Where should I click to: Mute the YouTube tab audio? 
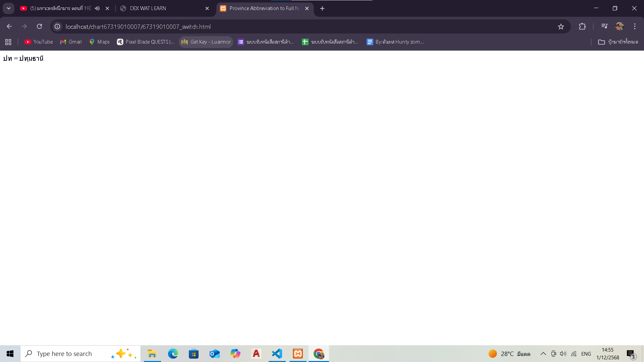click(x=97, y=8)
